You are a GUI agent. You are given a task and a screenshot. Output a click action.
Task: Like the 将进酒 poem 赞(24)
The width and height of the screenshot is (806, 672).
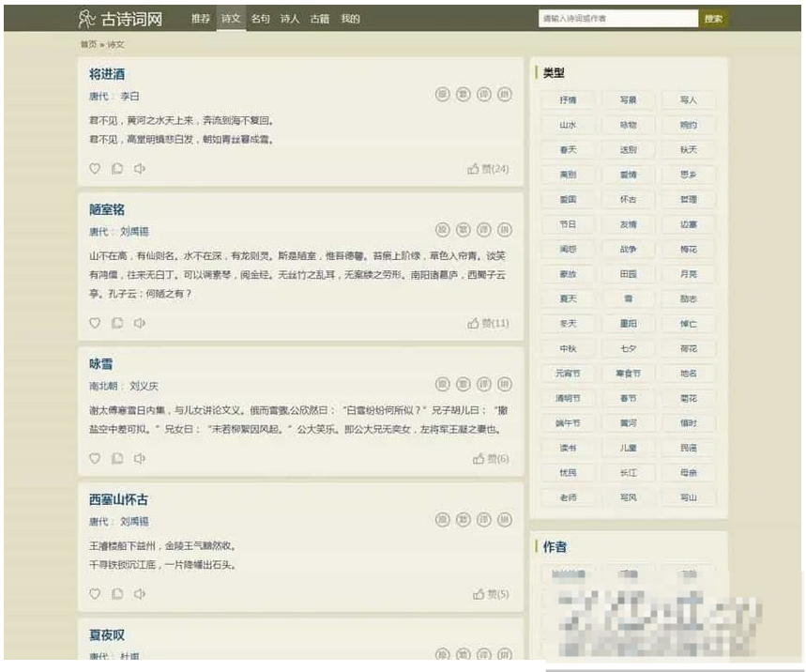tap(488, 169)
